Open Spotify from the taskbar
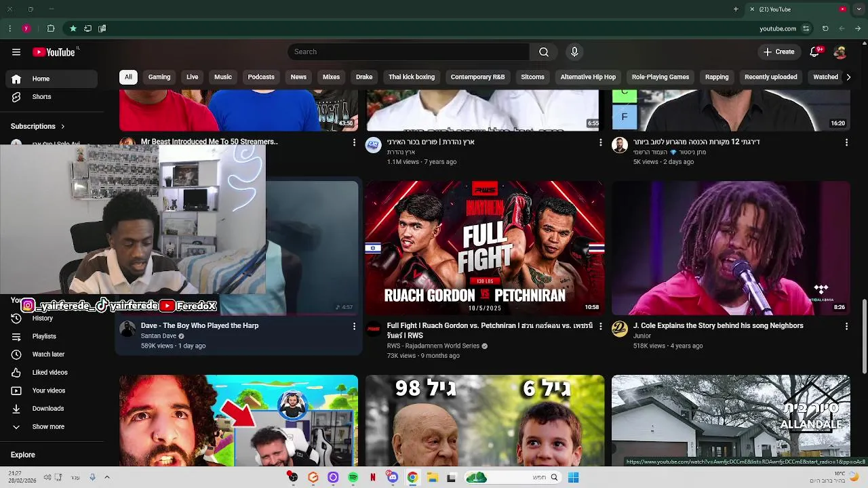The image size is (868, 488). pos(353,477)
